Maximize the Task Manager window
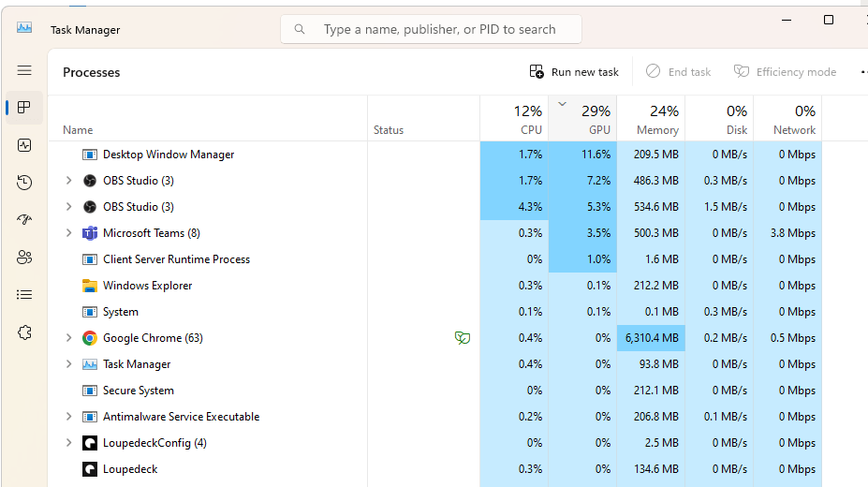Screen dimensions: 868x487 click(x=828, y=20)
